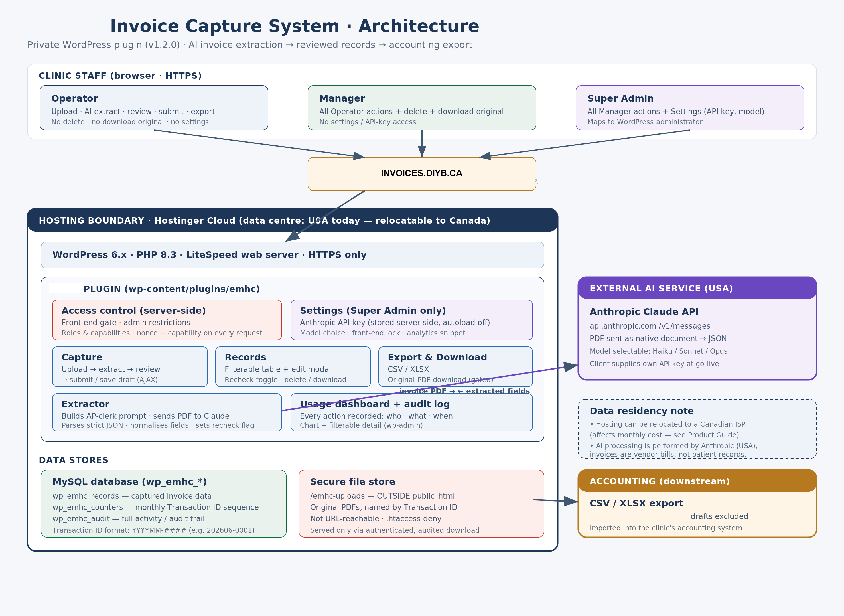
Task: Click 'PDF sent as native document → JSON' text
Action: [658, 339]
